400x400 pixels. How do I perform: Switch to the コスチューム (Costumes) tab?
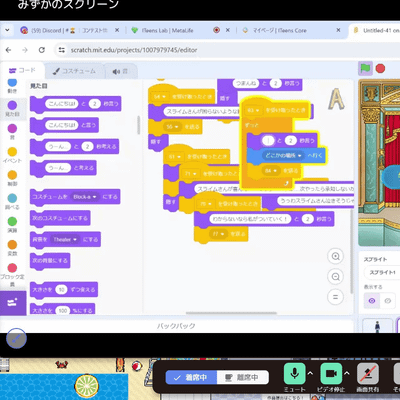(x=74, y=71)
